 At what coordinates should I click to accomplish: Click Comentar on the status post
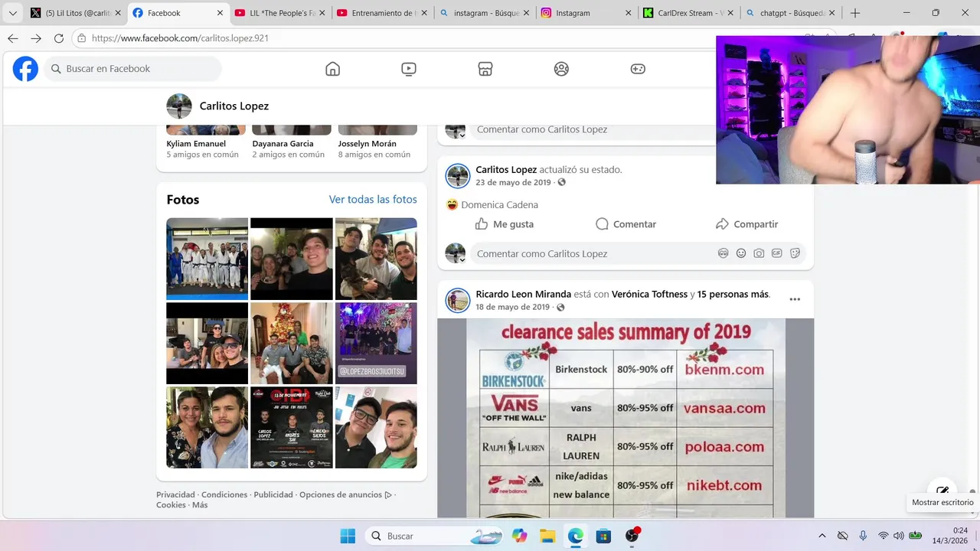point(626,224)
